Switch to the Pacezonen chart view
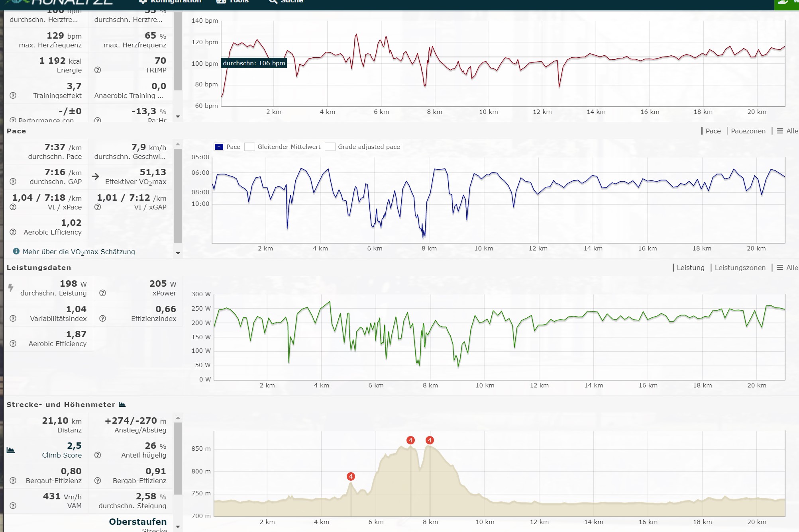Screen dimensions: 799x532 click(x=748, y=131)
